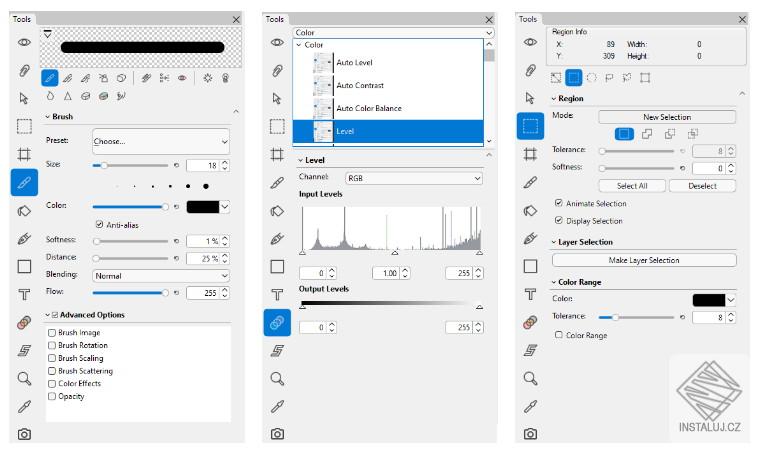Select the fill bucket tool in Level panel sidebar
The width and height of the screenshot is (760, 454).
coord(277,211)
